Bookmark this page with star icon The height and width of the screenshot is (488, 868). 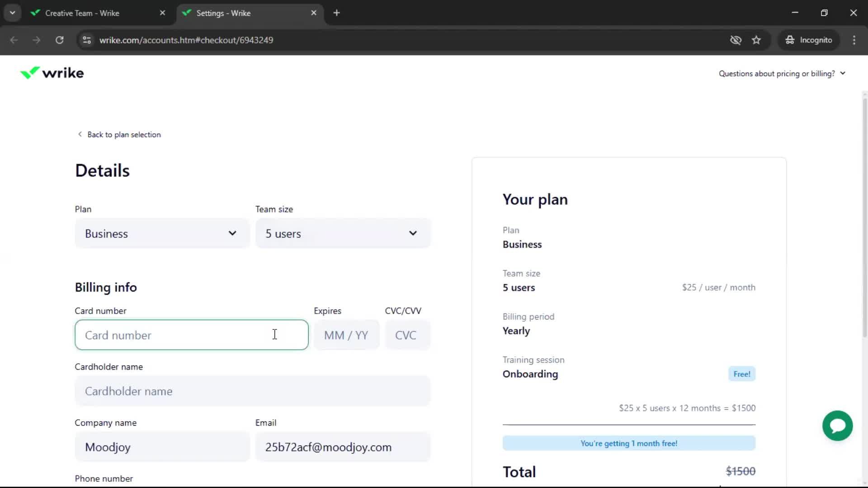pos(756,40)
